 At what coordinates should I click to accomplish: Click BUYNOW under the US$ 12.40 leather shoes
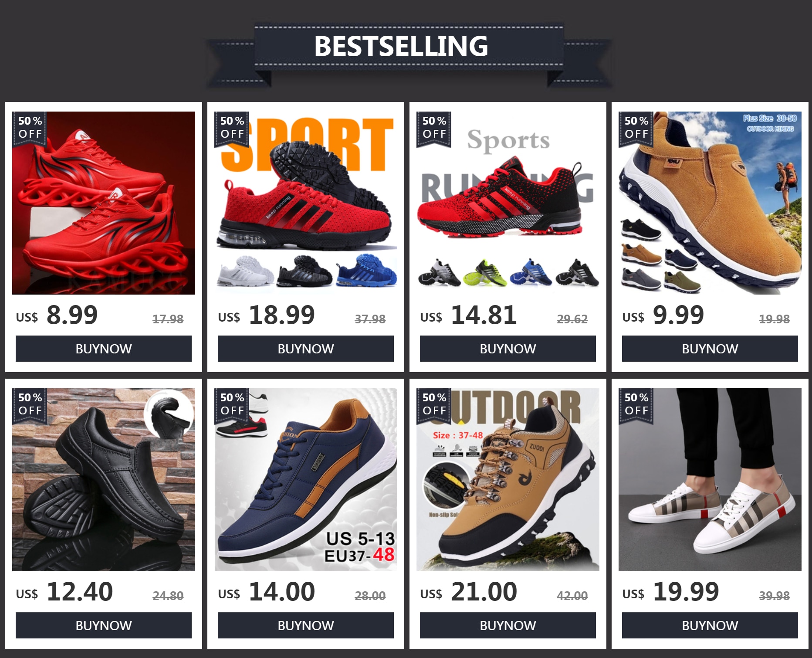(104, 625)
